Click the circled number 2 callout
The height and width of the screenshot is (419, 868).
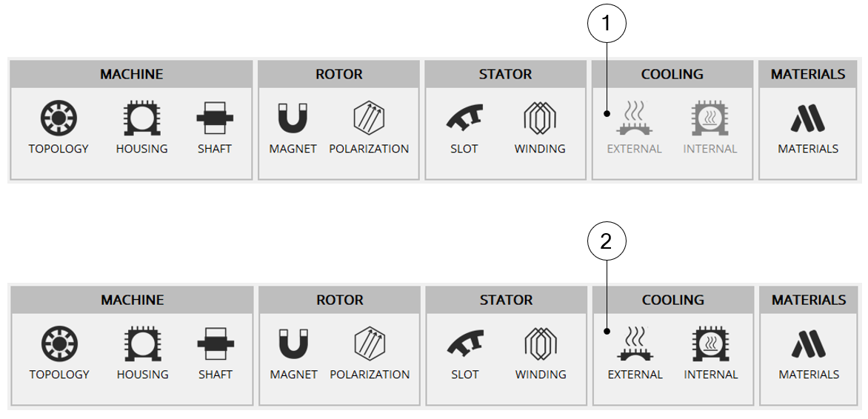607,241
